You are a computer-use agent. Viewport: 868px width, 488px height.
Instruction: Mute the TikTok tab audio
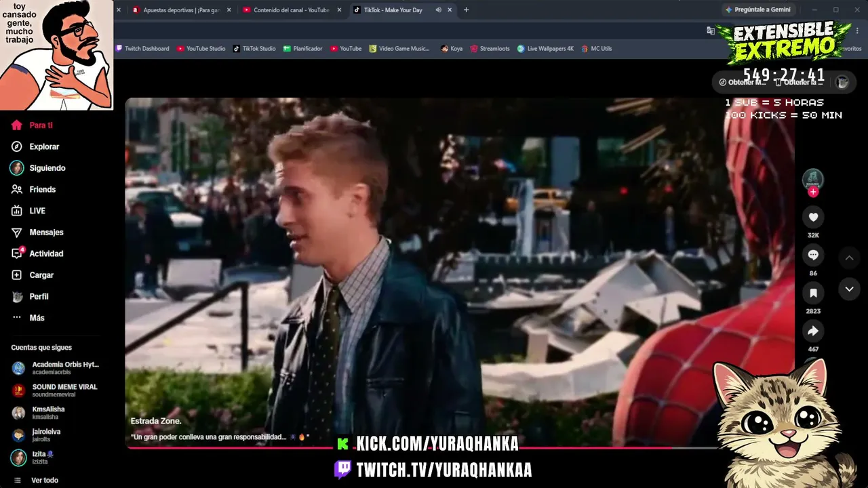pyautogui.click(x=438, y=10)
